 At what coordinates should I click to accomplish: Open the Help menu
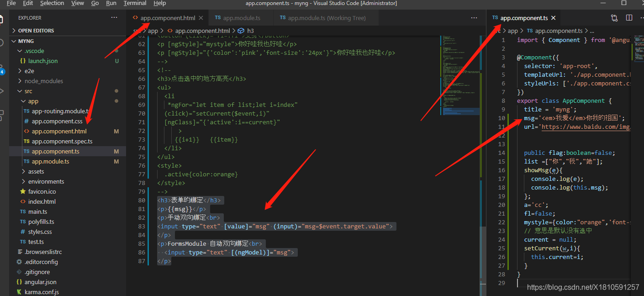160,3
